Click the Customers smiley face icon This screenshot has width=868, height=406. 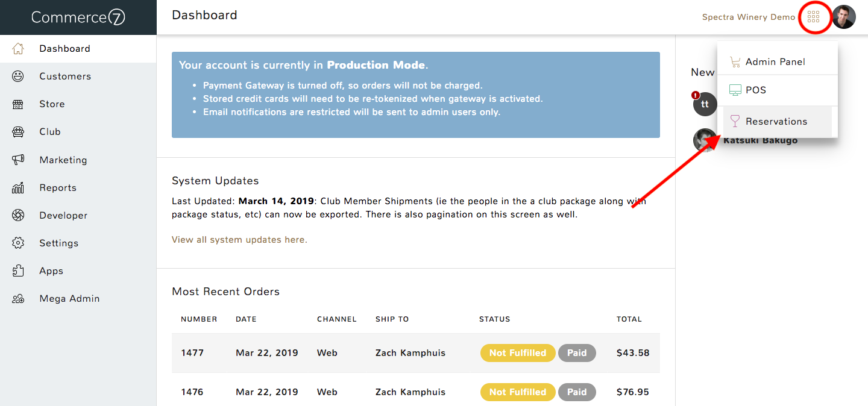pos(18,76)
